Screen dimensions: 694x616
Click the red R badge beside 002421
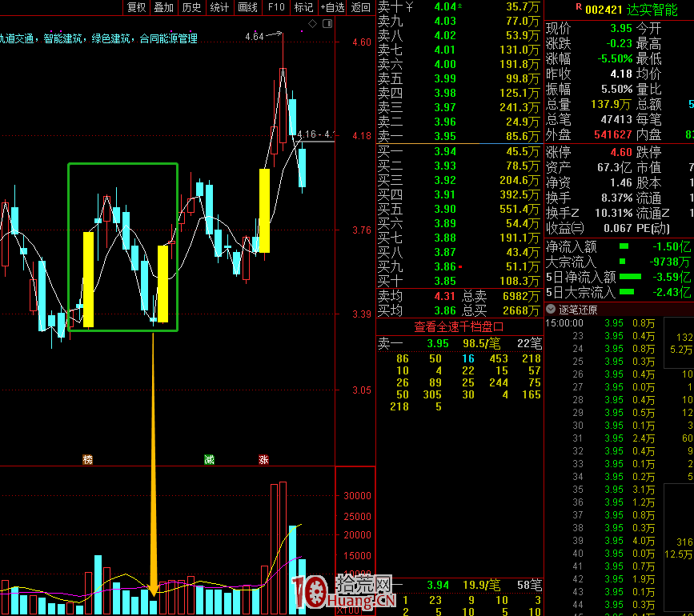(579, 6)
